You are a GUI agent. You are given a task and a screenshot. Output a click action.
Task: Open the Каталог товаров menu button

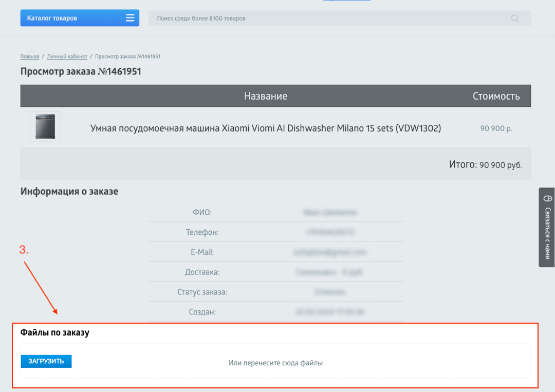(80, 18)
